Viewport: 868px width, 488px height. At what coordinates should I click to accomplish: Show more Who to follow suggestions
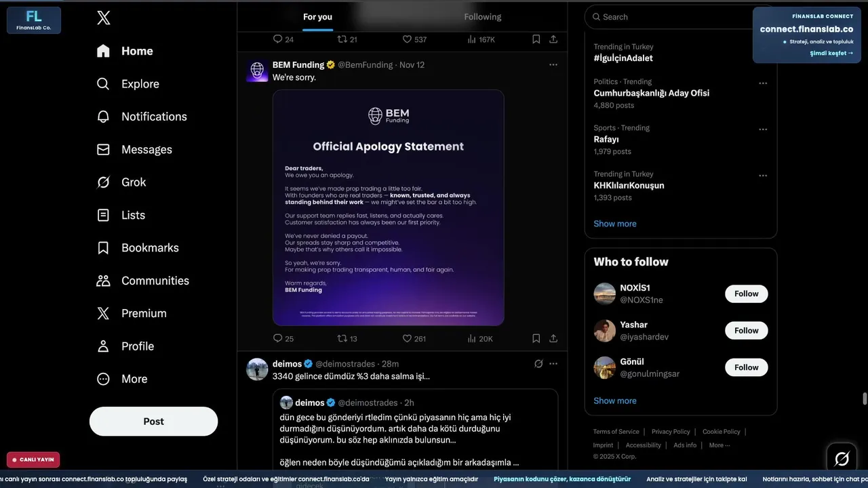614,401
